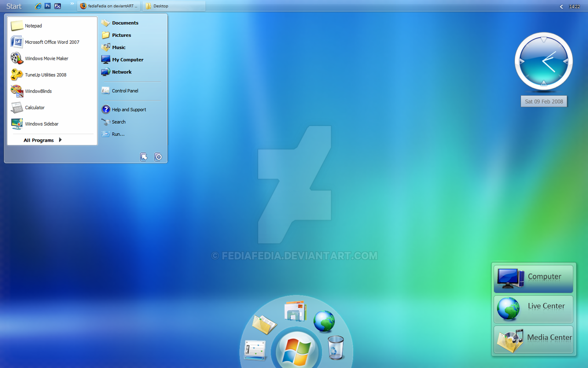Launch Photoshop from quick launch

point(47,6)
